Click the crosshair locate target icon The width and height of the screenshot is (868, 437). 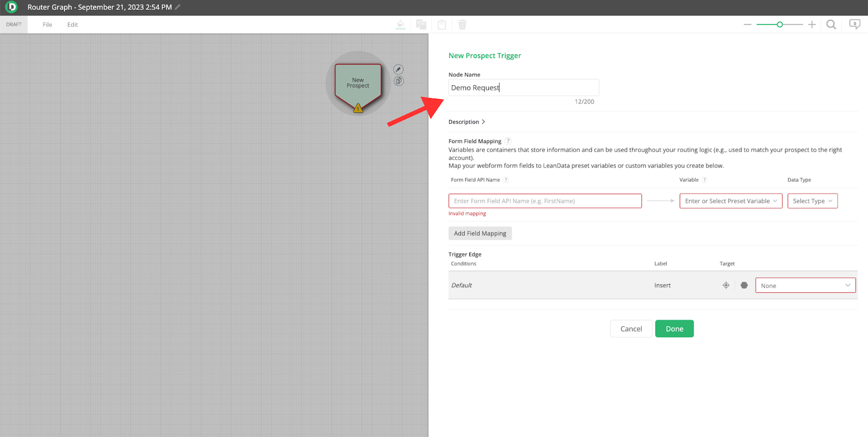(726, 285)
